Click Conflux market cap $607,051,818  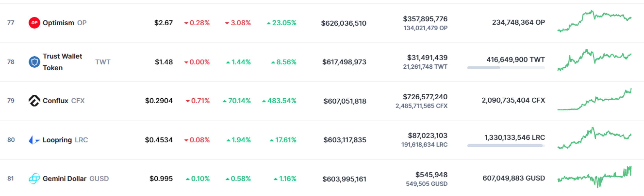(345, 101)
